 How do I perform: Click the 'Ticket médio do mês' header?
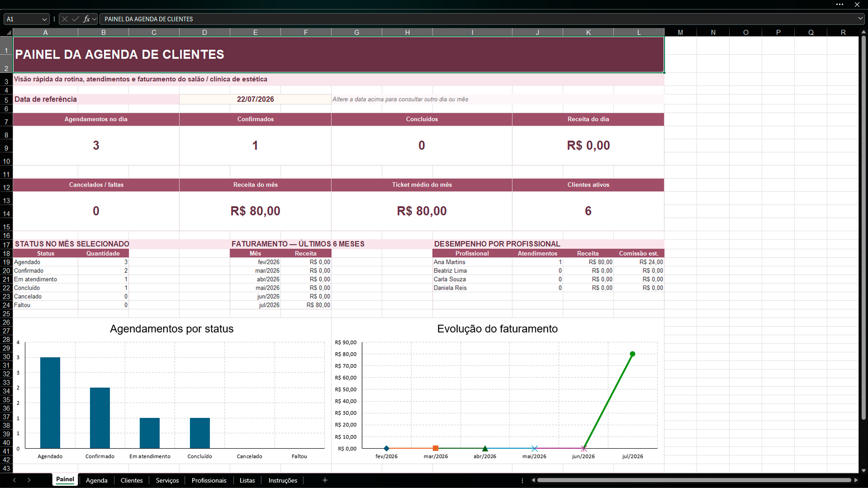click(422, 185)
